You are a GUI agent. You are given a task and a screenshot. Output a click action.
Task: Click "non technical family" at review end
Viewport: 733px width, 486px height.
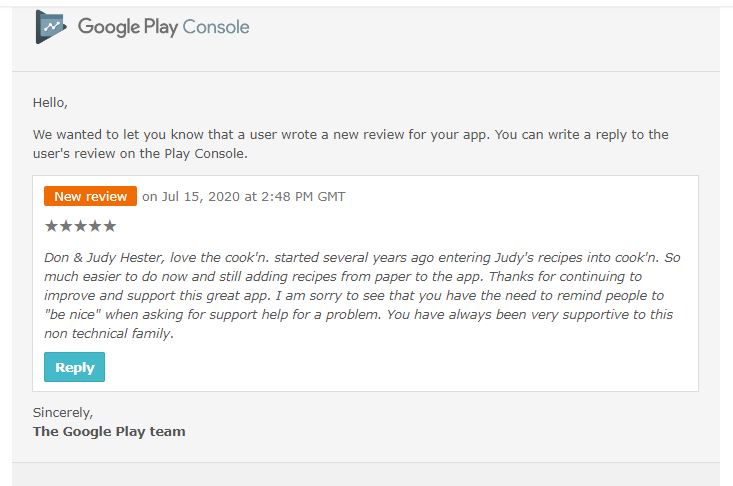[109, 334]
